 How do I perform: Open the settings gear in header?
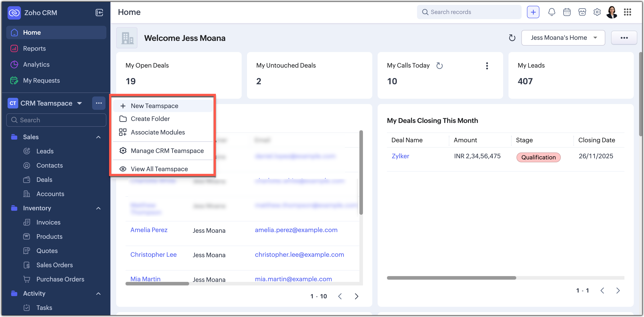597,12
